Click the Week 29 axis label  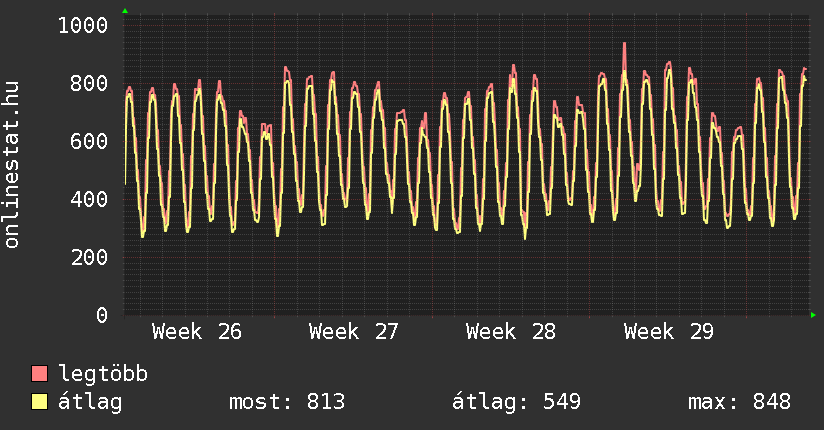(x=668, y=332)
